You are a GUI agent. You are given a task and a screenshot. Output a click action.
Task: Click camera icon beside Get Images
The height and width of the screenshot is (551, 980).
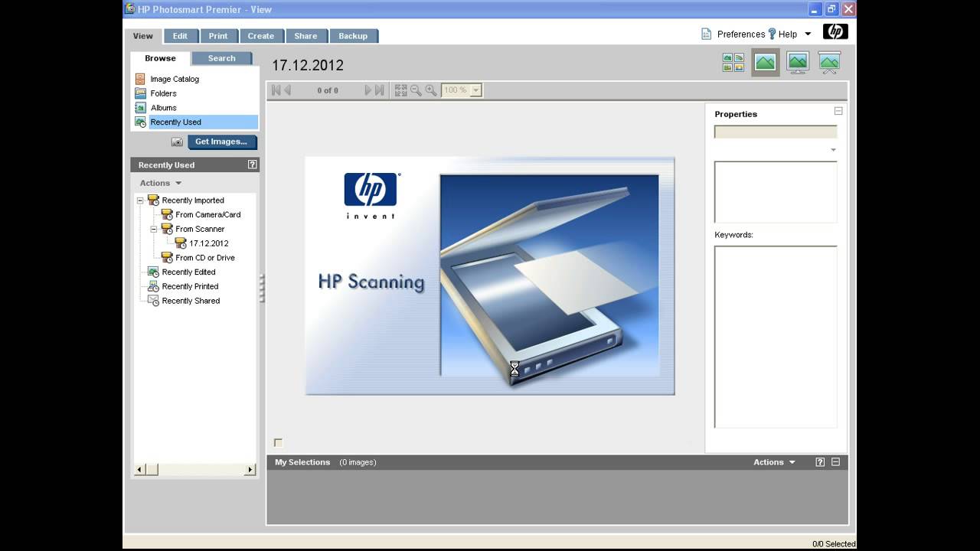click(177, 142)
